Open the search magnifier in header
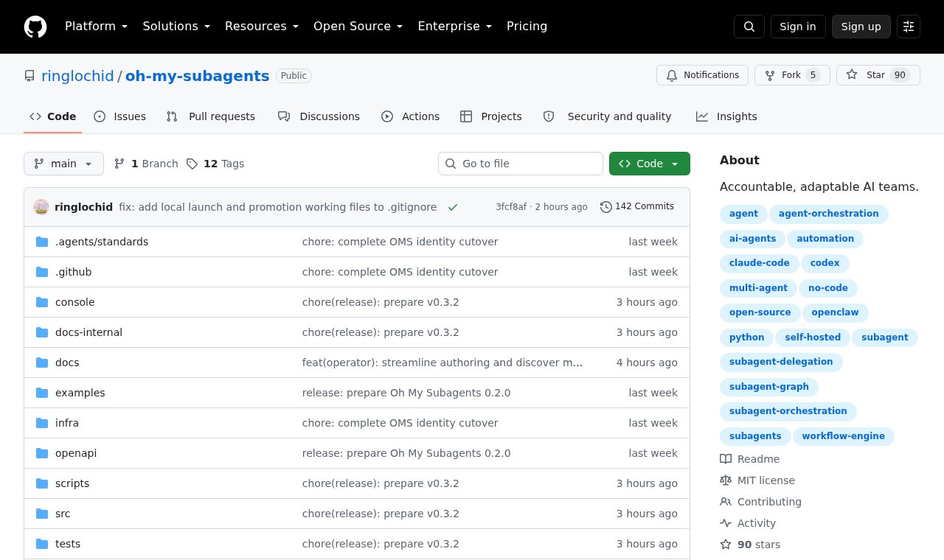The image size is (944, 560). [x=749, y=27]
